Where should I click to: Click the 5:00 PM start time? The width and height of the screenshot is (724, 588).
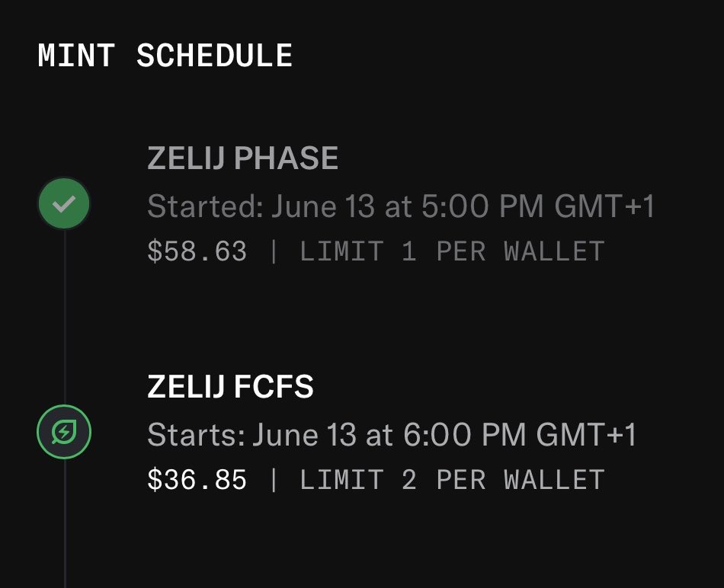point(482,206)
